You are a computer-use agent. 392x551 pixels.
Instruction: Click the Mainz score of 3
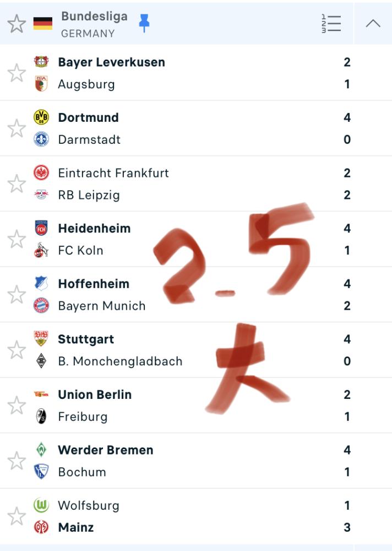pyautogui.click(x=347, y=527)
